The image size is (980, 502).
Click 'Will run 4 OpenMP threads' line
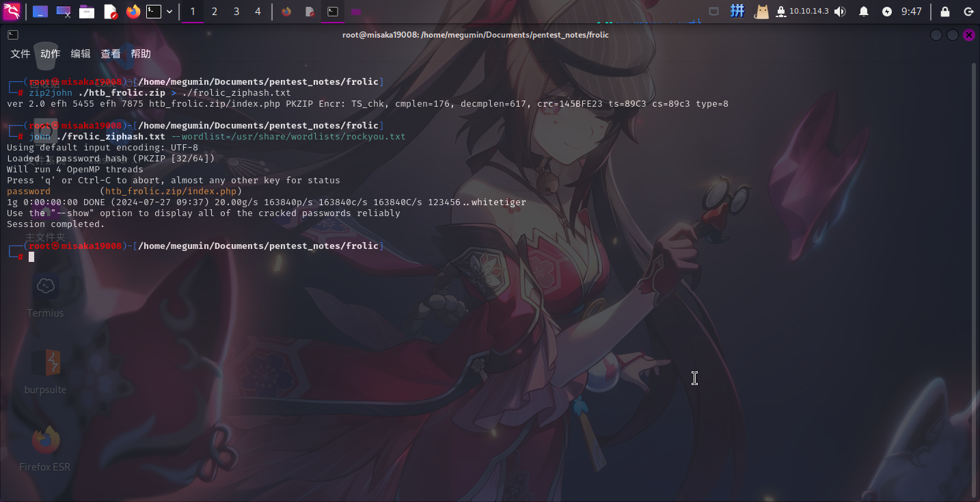point(75,170)
